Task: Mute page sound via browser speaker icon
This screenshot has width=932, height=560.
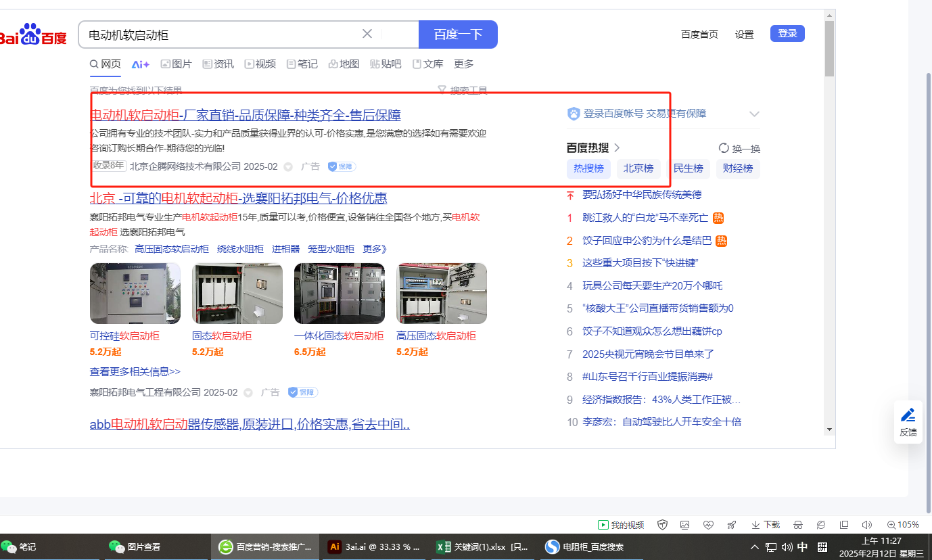Action: click(x=867, y=525)
